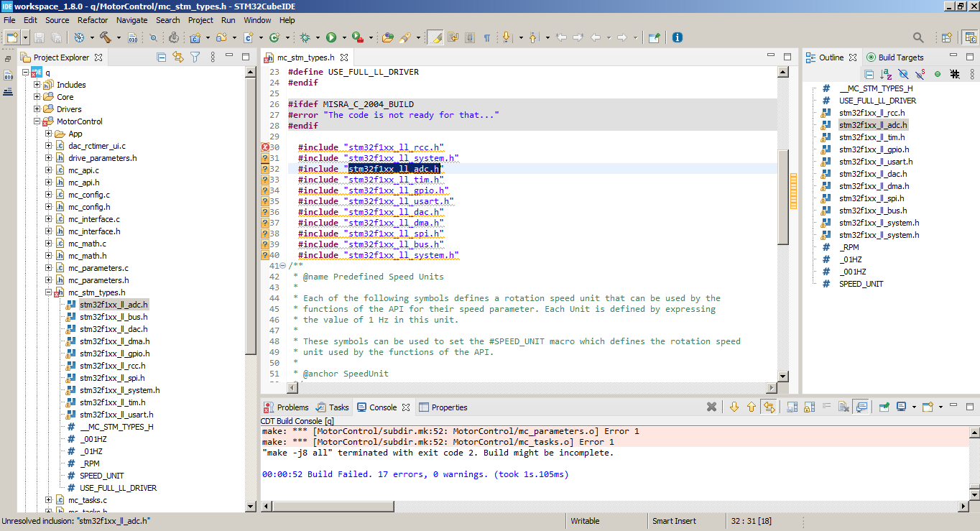Collapse all nodes in Project Explorer
Viewport: 980px width, 531px height.
(162, 58)
